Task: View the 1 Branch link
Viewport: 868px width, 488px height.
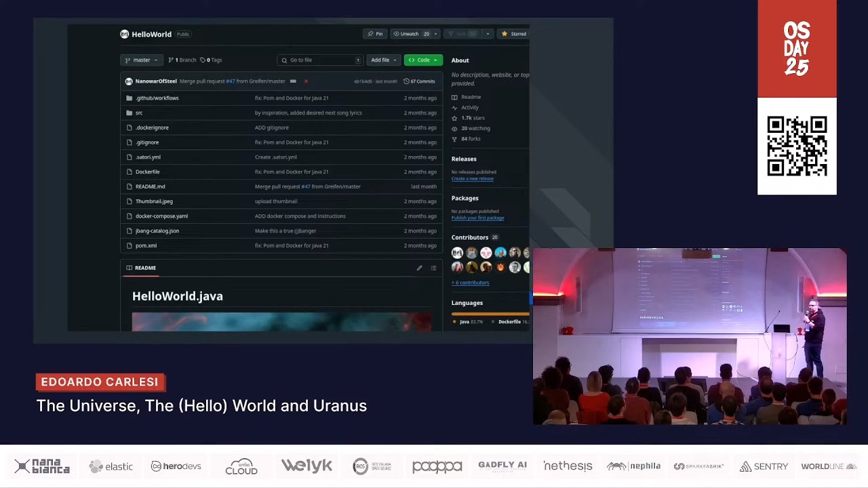Action: click(182, 60)
